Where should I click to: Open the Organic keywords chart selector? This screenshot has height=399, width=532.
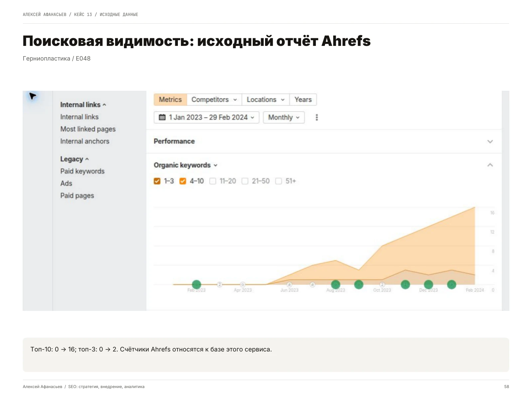pyautogui.click(x=186, y=165)
